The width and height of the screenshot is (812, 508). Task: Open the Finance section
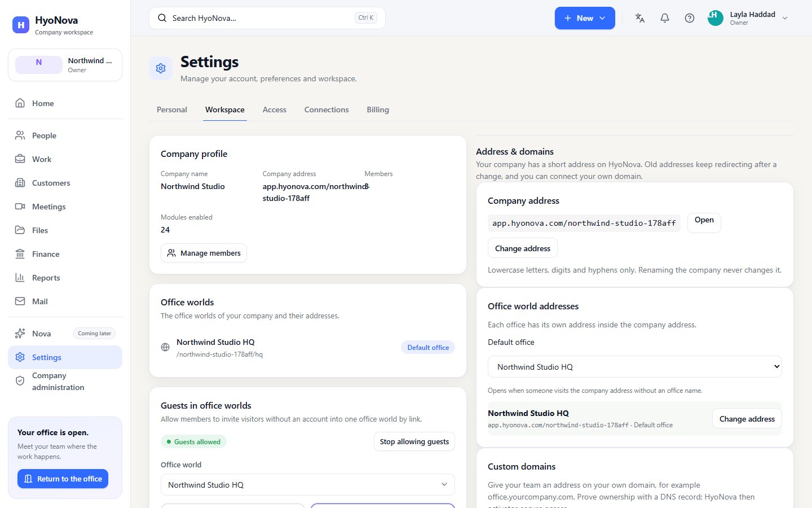[x=65, y=254]
